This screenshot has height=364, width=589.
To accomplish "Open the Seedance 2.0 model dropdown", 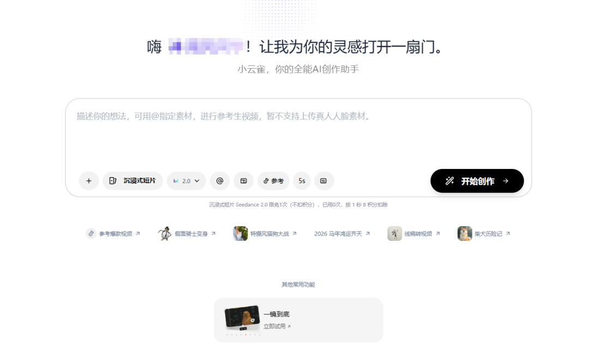I will [x=186, y=180].
